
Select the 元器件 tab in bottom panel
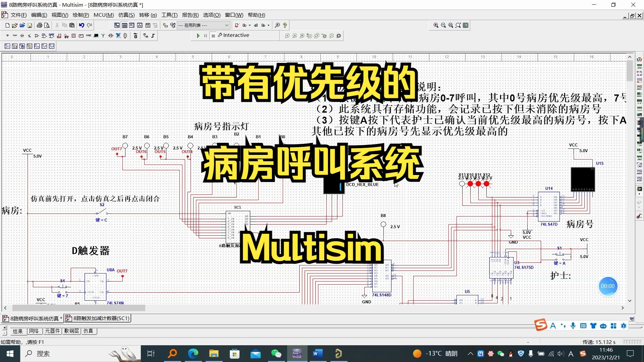click(52, 331)
